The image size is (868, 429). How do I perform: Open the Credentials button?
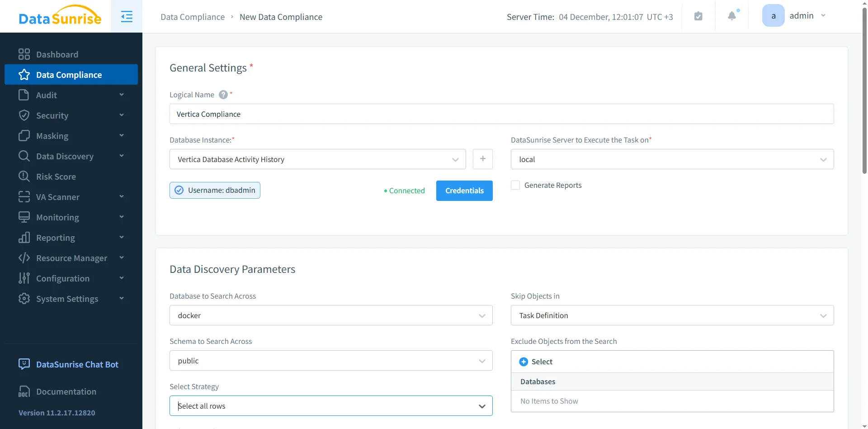pos(464,191)
